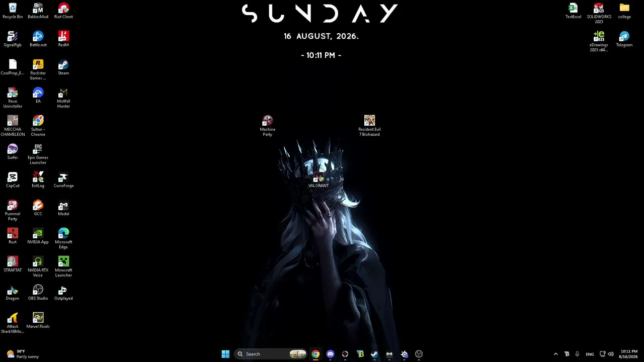Viewport: 644px width, 362px height.
Task: Select the Minecraft Launcher desktop shortcut
Action: [63, 267]
